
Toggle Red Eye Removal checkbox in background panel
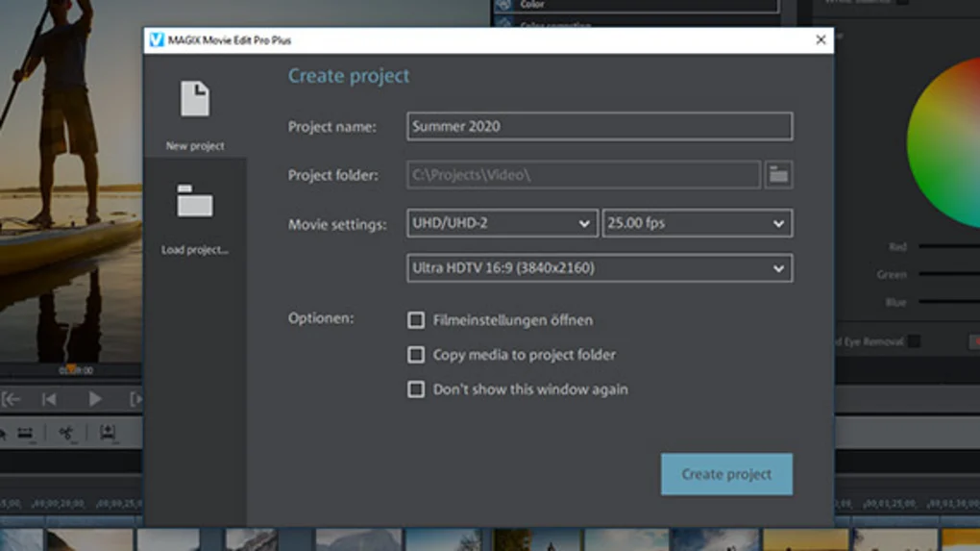915,341
